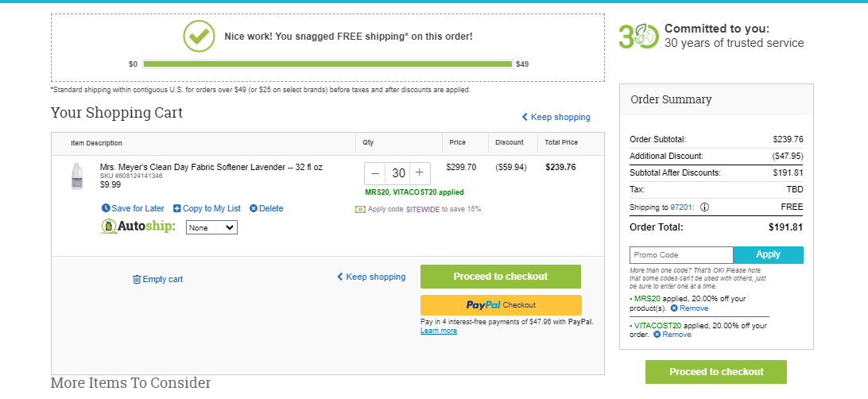Click the Promo Code input field

(681, 255)
